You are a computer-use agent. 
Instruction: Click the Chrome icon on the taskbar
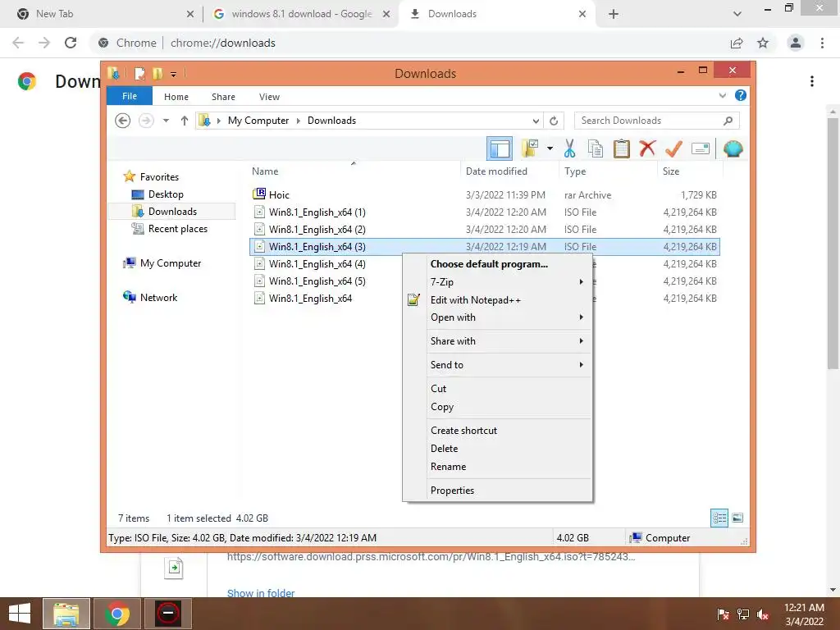pos(117,614)
